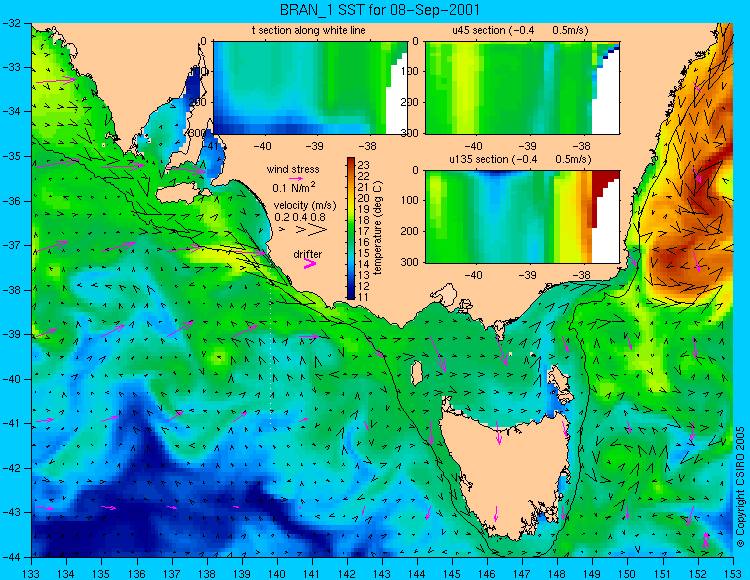
Task: Click the magenta drifter marker near 152 longitude, -43.5
Action: [x=706, y=539]
